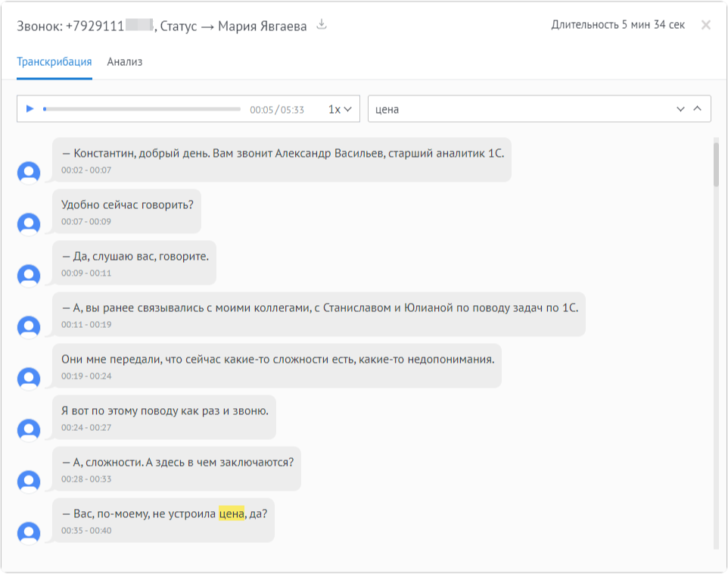Open the 1x playback speed dropdown
Image resolution: width=728 pixels, height=574 pixels.
340,109
